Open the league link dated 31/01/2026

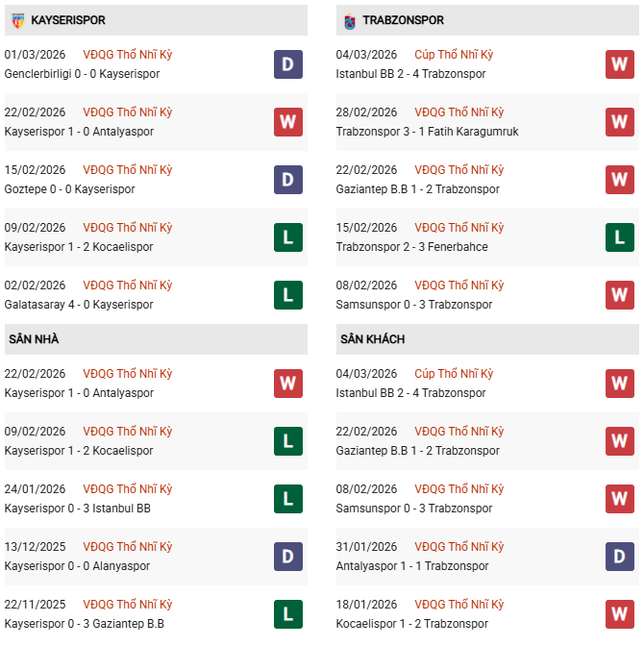[x=459, y=547]
